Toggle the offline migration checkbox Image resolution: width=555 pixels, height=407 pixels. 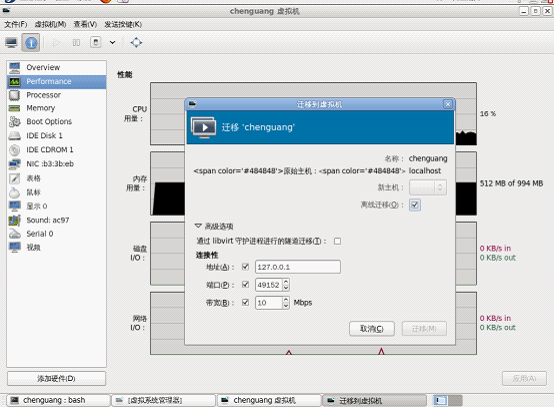click(x=415, y=205)
